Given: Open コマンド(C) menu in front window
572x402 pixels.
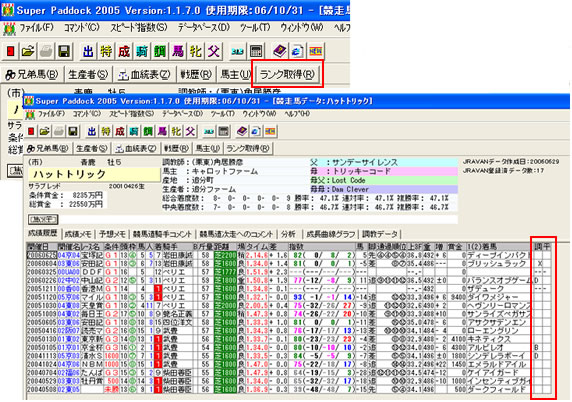Looking at the screenshot, I should click(x=86, y=114).
